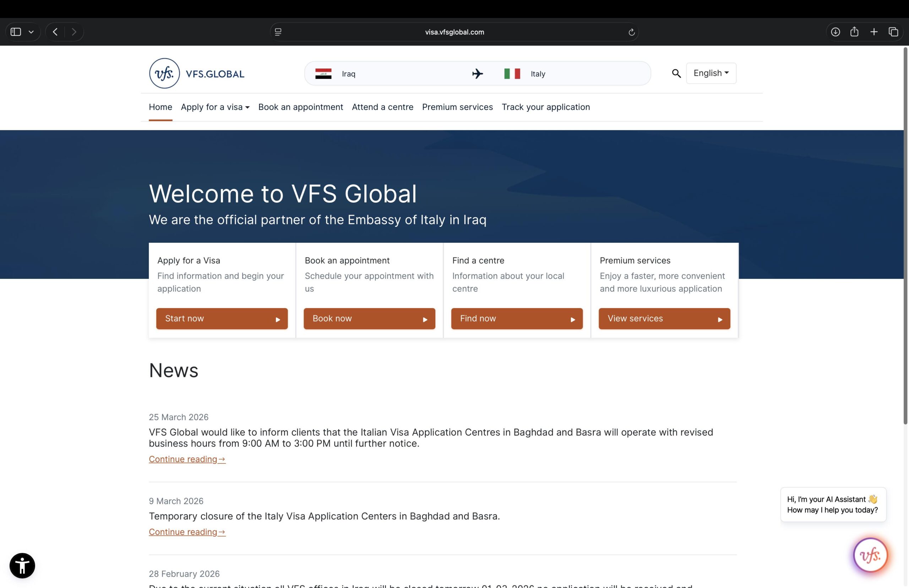The width and height of the screenshot is (909, 588).
Task: Reload the page with the refresh icon
Action: coord(631,32)
